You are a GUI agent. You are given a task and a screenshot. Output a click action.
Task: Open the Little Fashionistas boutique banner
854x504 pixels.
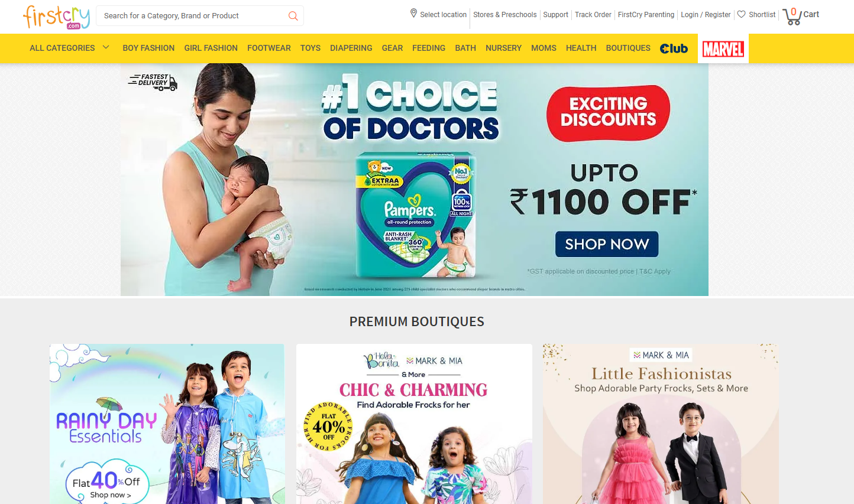(661, 424)
